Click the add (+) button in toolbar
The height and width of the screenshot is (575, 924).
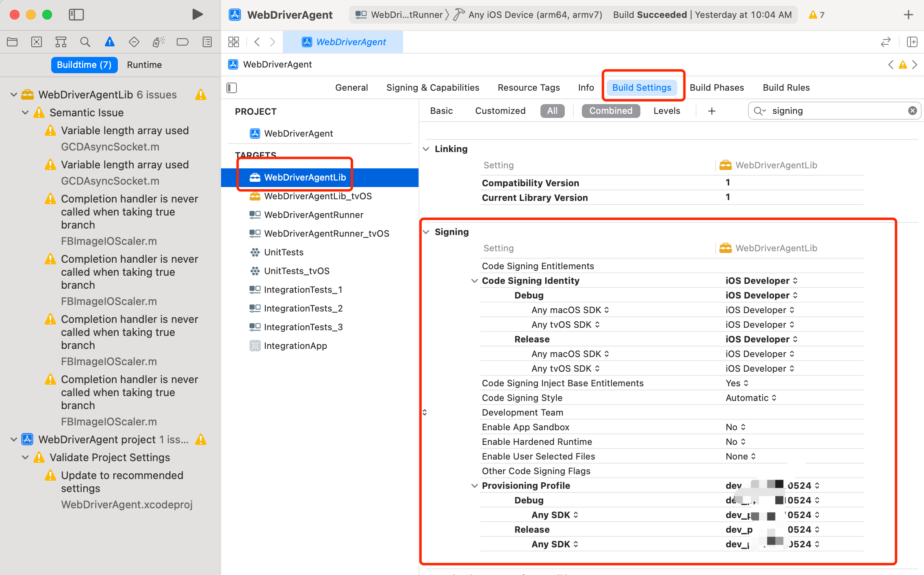[x=909, y=15]
